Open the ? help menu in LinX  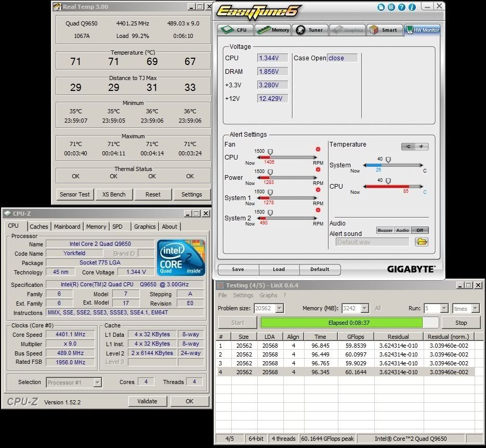point(285,295)
